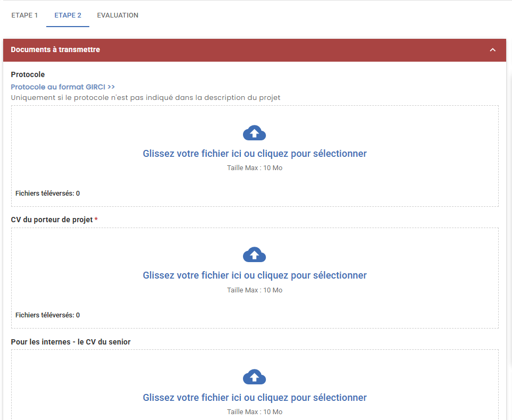The image size is (512, 420).
Task: Click 'Glissez votre fichier ici' in Protocole section
Action: point(255,154)
